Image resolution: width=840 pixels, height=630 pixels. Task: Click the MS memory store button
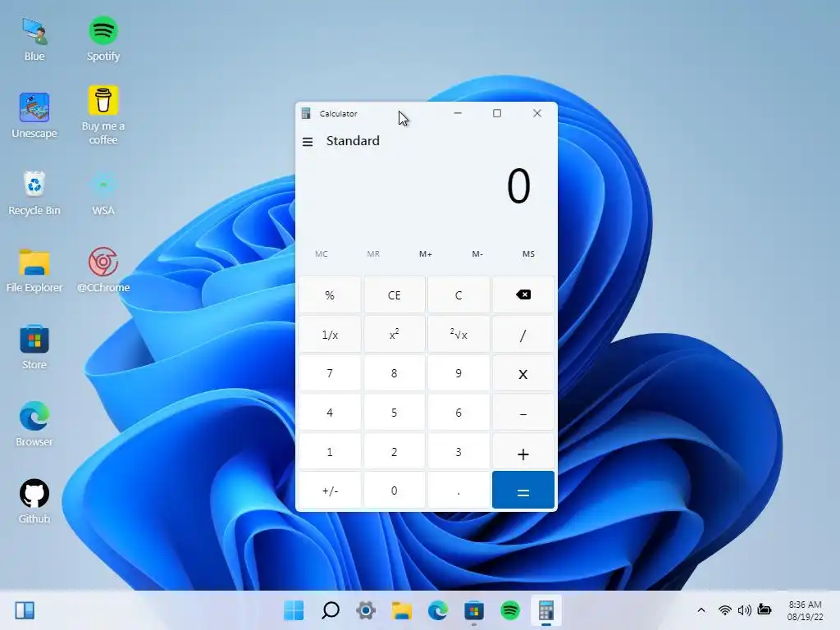(x=529, y=254)
